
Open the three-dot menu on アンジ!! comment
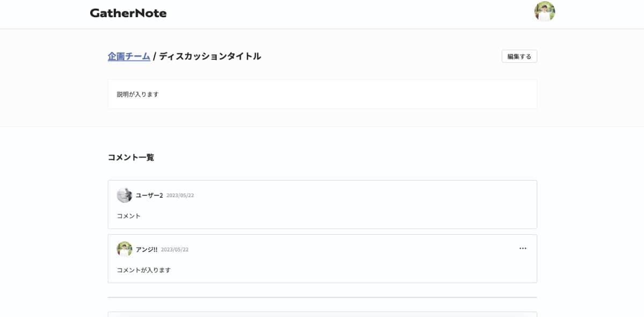point(523,248)
